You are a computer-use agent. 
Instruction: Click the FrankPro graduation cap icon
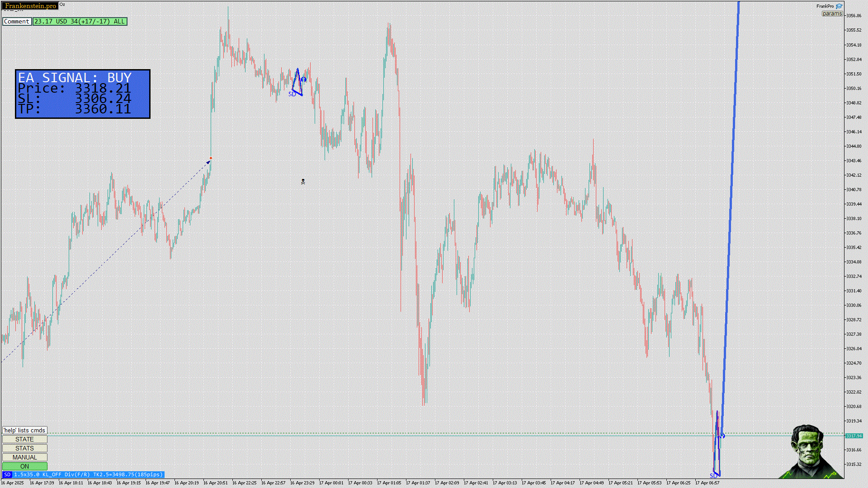[839, 6]
